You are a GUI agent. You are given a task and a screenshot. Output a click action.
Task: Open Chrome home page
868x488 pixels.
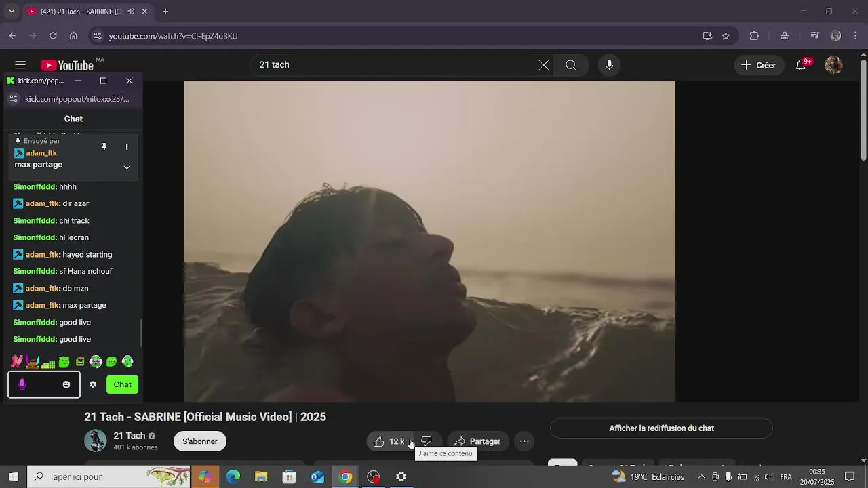tap(73, 36)
